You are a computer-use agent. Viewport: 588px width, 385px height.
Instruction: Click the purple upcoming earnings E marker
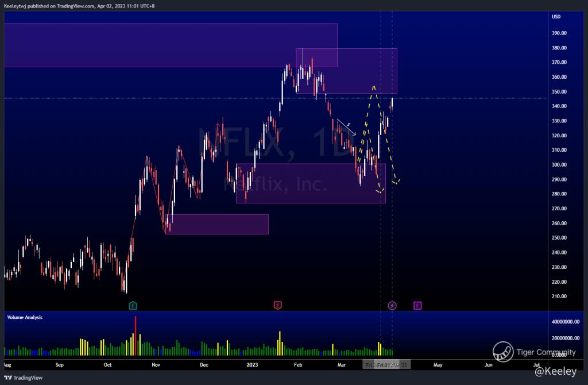pyautogui.click(x=417, y=306)
